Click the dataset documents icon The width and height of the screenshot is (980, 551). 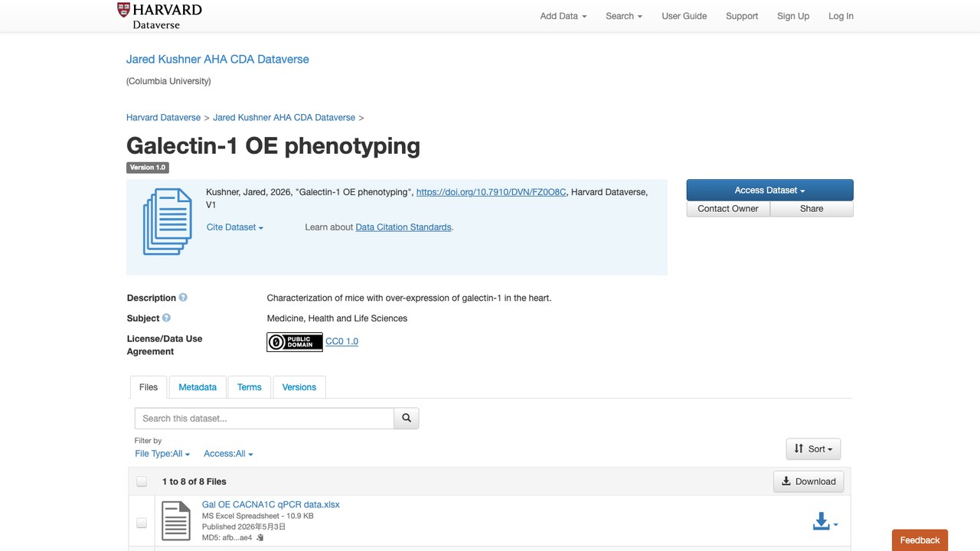(167, 221)
